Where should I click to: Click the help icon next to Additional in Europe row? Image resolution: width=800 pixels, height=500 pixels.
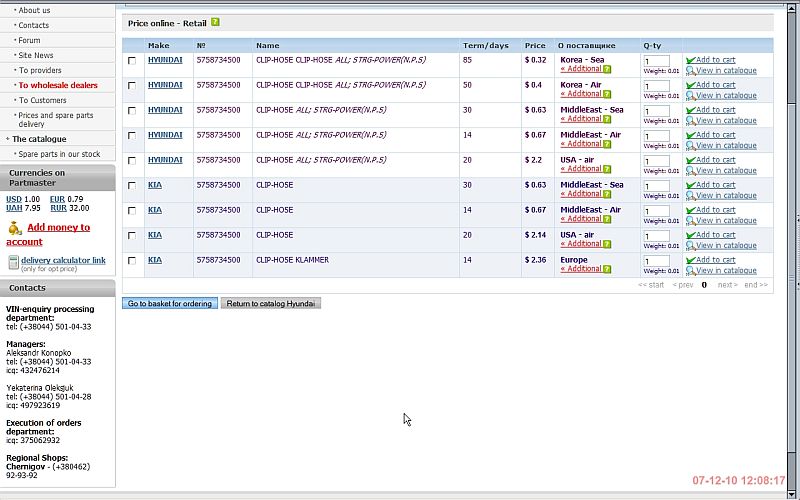tap(607, 269)
